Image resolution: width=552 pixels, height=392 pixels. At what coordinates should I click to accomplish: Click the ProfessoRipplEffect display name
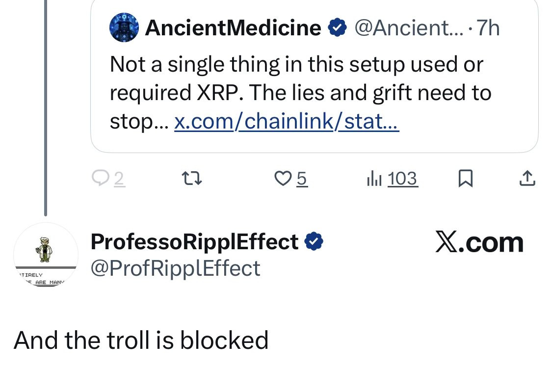click(x=194, y=241)
